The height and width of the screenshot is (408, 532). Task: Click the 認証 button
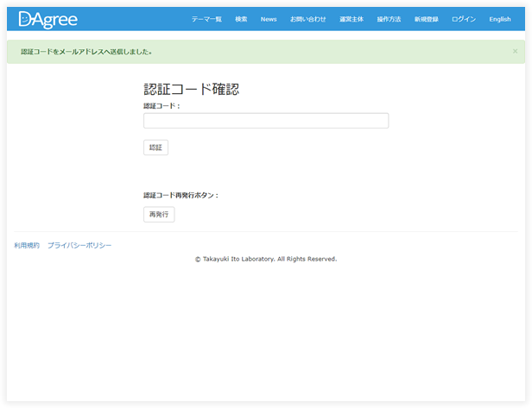point(155,148)
